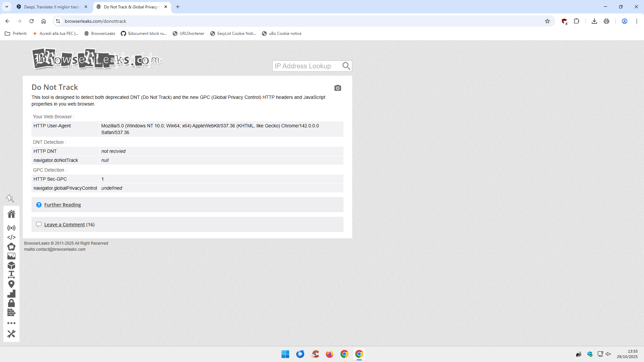This screenshot has width=644, height=362.
Task: Click the pin icon above the sidebar
Action: point(10,198)
